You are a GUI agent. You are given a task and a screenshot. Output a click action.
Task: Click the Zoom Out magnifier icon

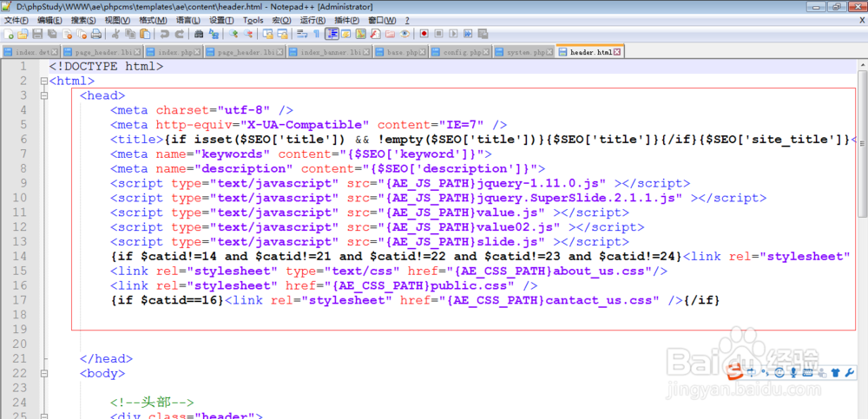(248, 34)
